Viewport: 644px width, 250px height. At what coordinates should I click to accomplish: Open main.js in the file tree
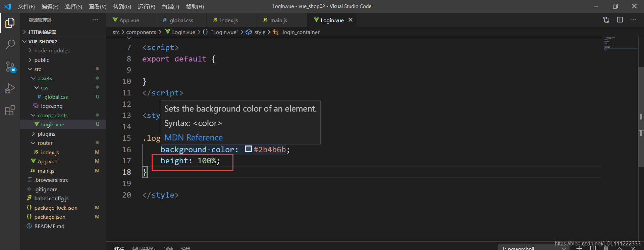[x=63, y=171]
